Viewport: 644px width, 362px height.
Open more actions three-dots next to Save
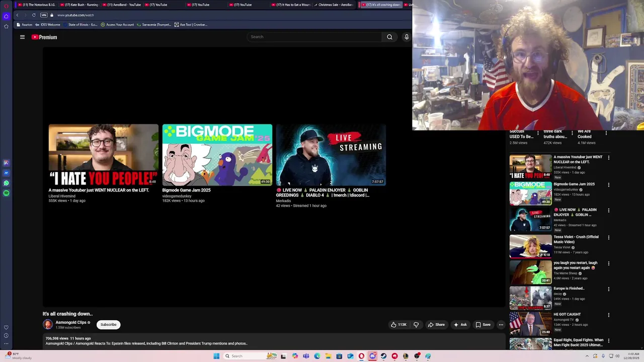coord(501,325)
